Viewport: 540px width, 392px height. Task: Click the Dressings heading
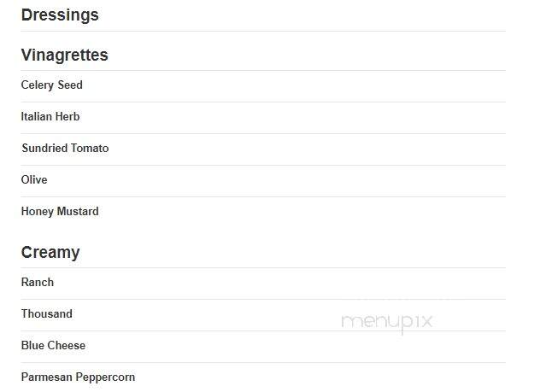60,15
